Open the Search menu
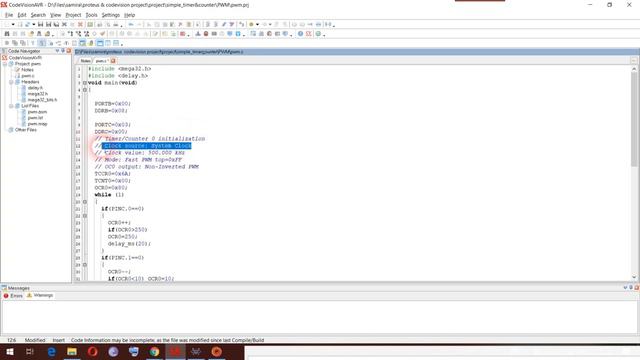The height and width of the screenshot is (360, 640). click(38, 15)
